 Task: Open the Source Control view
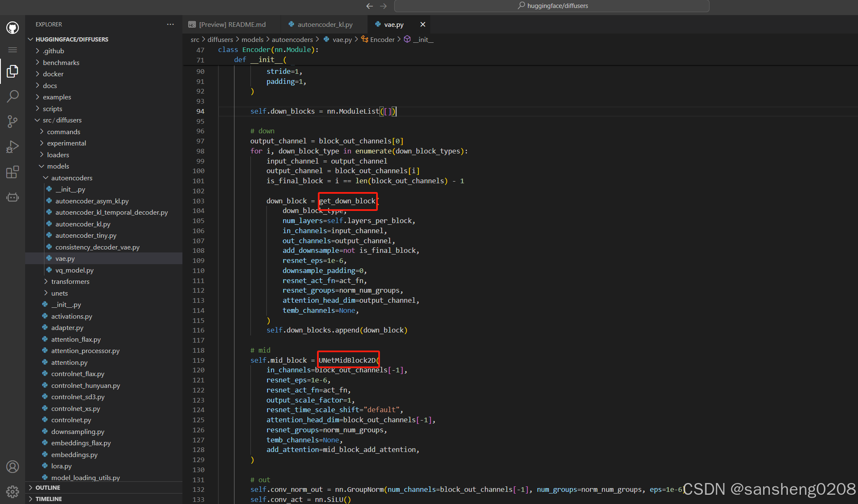pos(13,122)
